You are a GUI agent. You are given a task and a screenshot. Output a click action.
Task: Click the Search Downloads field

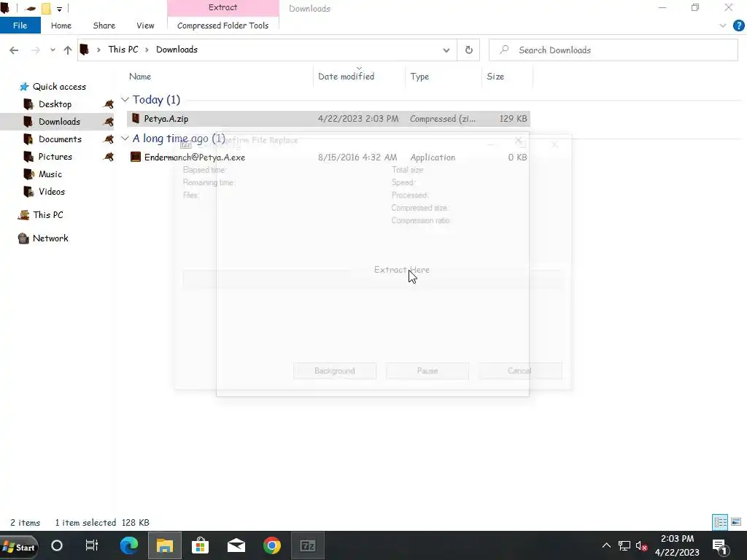click(x=613, y=50)
